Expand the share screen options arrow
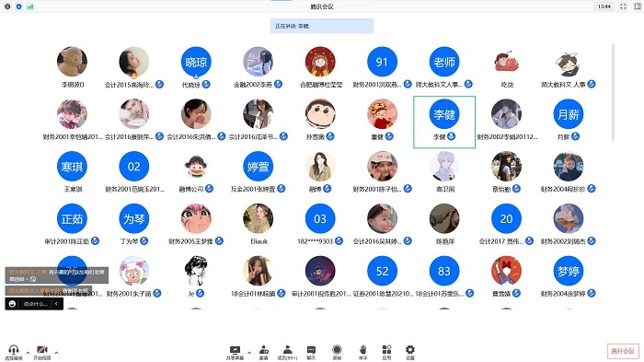The height and width of the screenshot is (362, 644). pos(249,353)
